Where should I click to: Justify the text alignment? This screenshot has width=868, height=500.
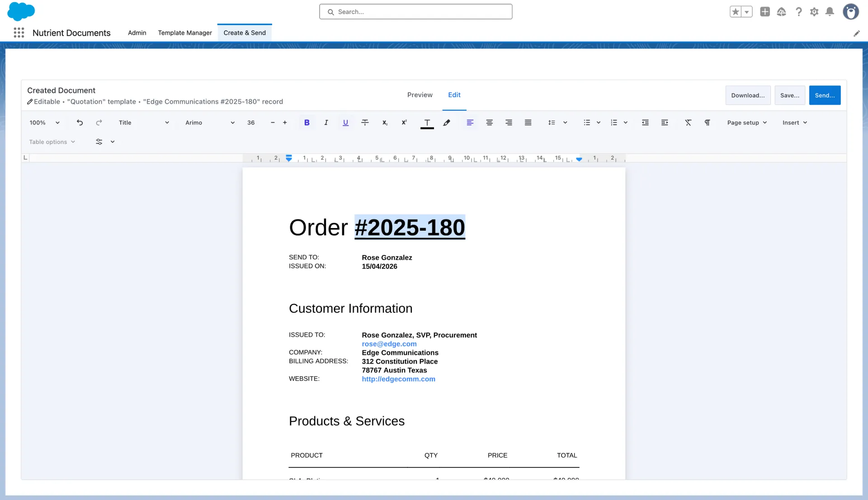pyautogui.click(x=528, y=122)
